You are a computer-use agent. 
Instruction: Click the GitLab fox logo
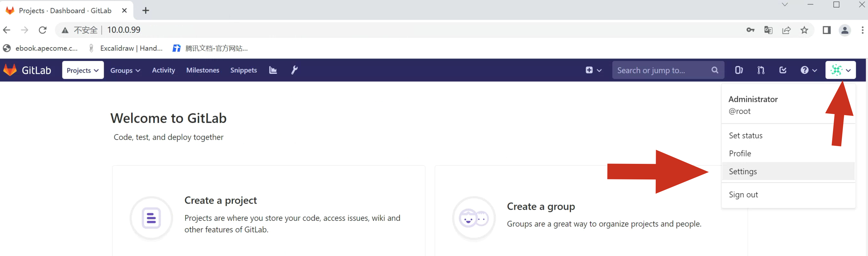pos(10,70)
